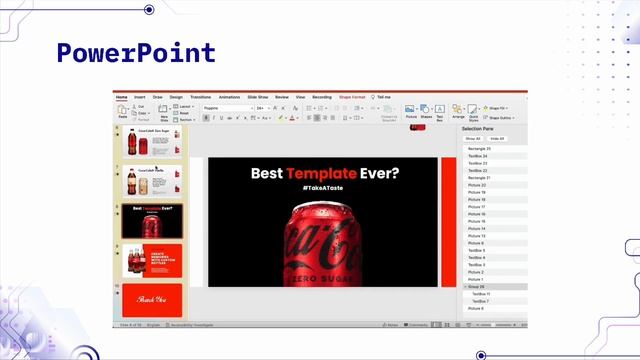Click the Shape Fill bucket icon
Image resolution: width=640 pixels, height=360 pixels.
(x=486, y=108)
